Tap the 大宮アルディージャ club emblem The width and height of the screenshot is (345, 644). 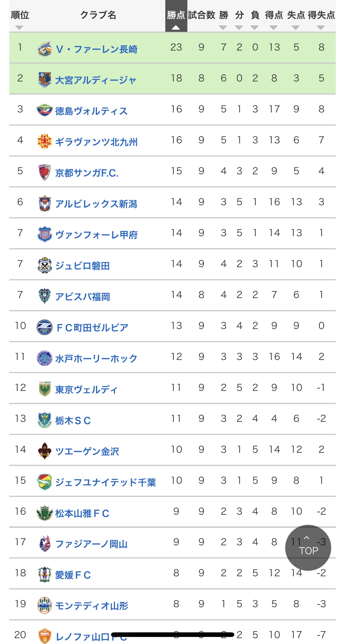coord(44,80)
